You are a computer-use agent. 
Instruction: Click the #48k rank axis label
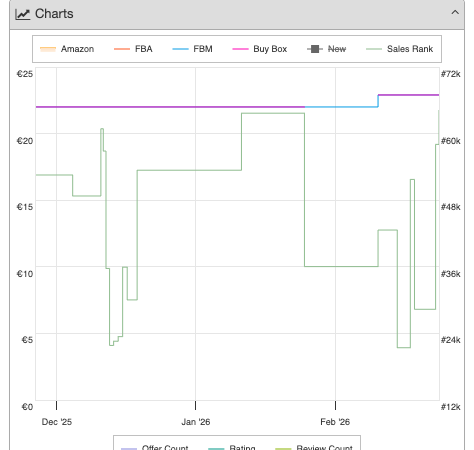point(451,207)
